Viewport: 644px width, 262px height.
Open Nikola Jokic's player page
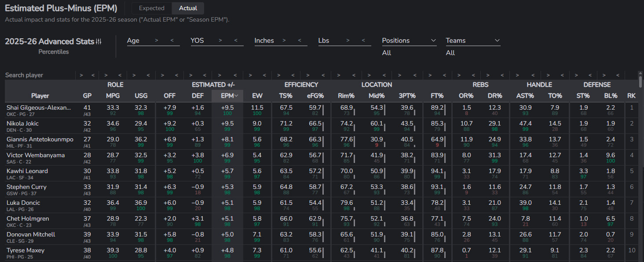22,123
